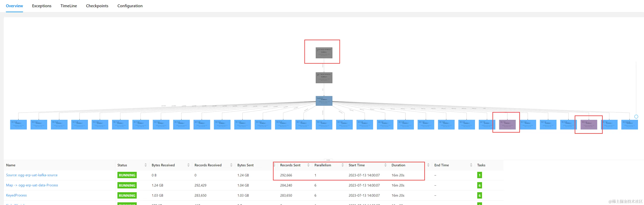Viewport: 644px width, 205px height.
Task: Click RUNNING badge in KeyedProcess row
Action: click(127, 195)
